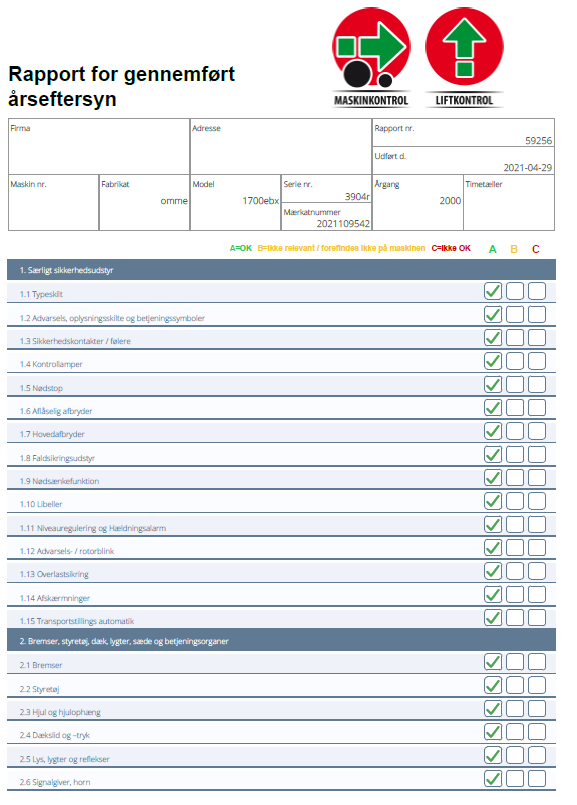Click the Firma field

click(x=99, y=147)
